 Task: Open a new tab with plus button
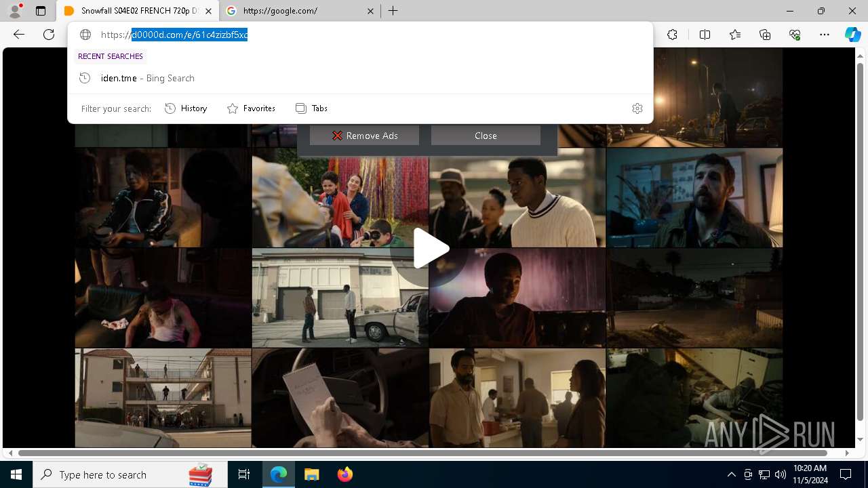393,11
